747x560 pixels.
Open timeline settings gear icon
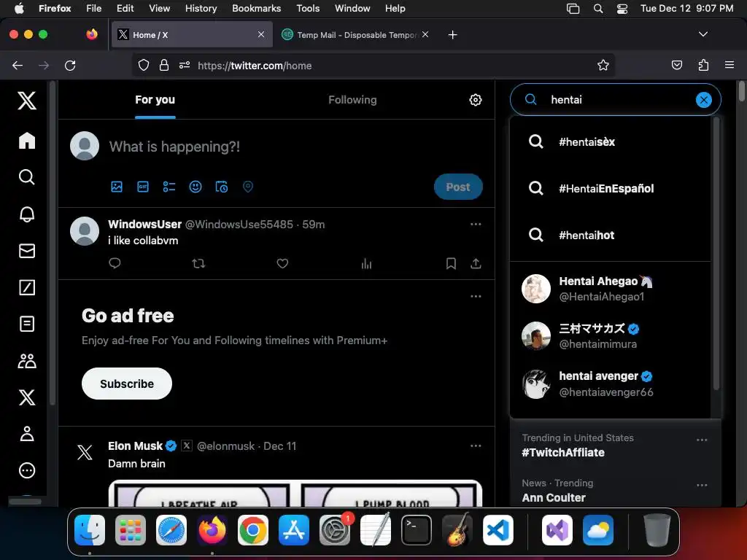click(x=476, y=100)
